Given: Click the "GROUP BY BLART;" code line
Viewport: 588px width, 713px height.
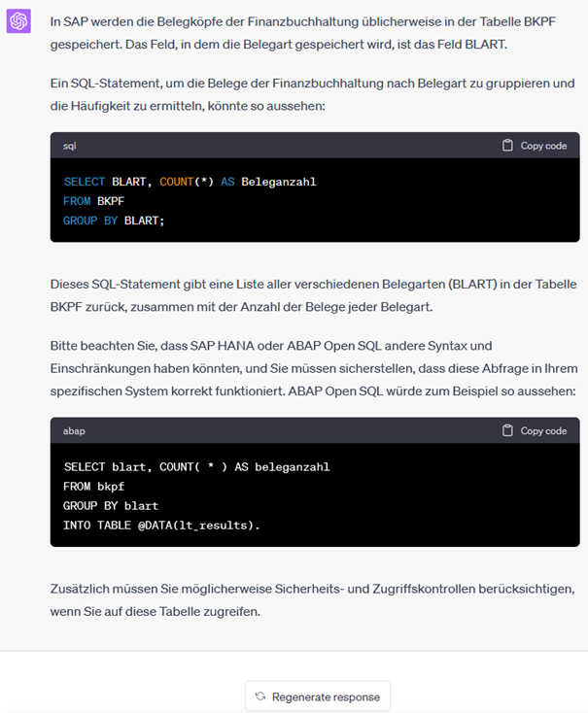Looking at the screenshot, I should (115, 221).
